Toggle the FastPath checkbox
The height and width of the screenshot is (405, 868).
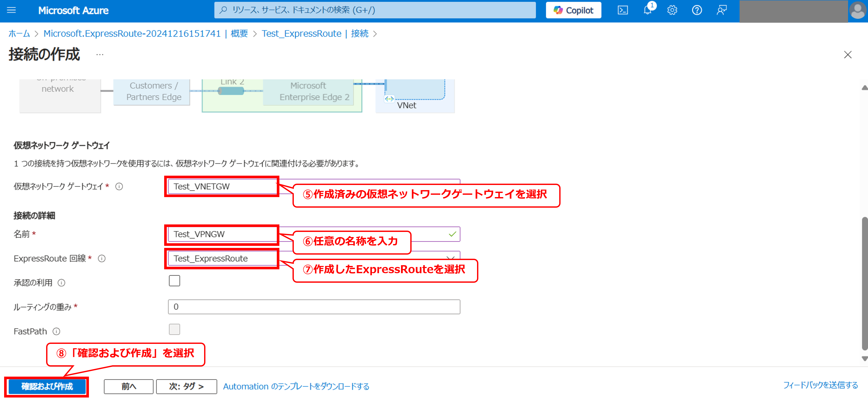[x=174, y=329]
